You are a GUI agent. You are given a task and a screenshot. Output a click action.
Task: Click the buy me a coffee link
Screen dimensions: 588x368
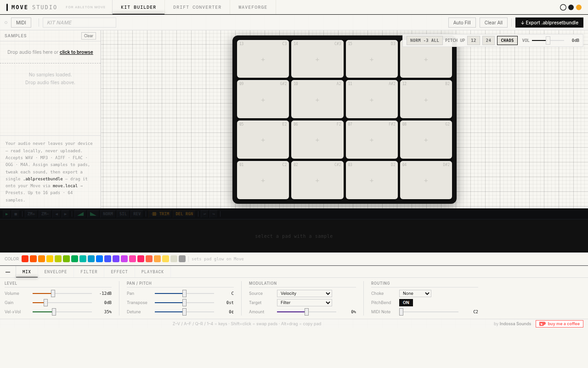(x=560, y=324)
